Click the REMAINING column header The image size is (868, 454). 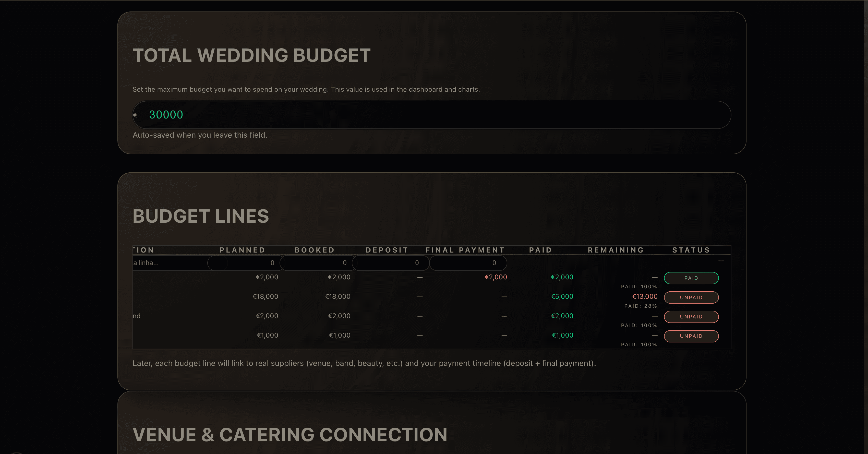[616, 250]
